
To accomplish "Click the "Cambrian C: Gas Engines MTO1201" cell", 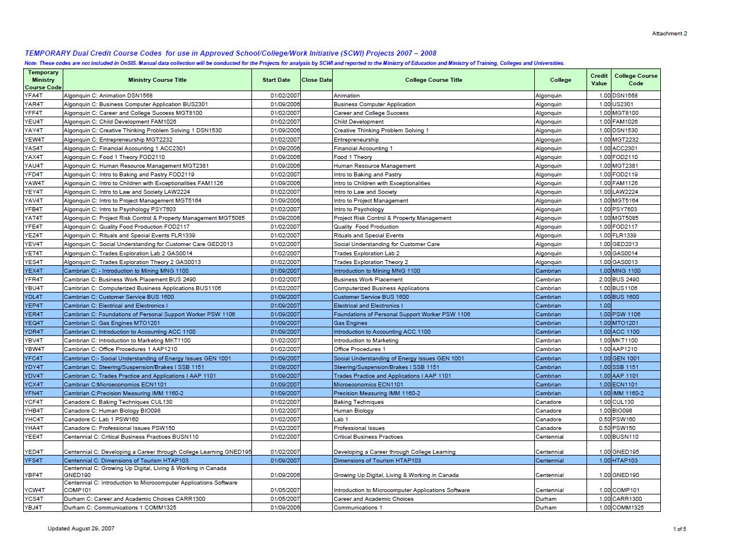I will [112, 323].
